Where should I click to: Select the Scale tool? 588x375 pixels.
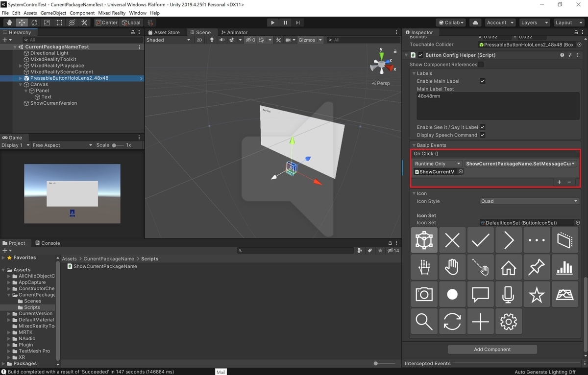click(x=47, y=23)
